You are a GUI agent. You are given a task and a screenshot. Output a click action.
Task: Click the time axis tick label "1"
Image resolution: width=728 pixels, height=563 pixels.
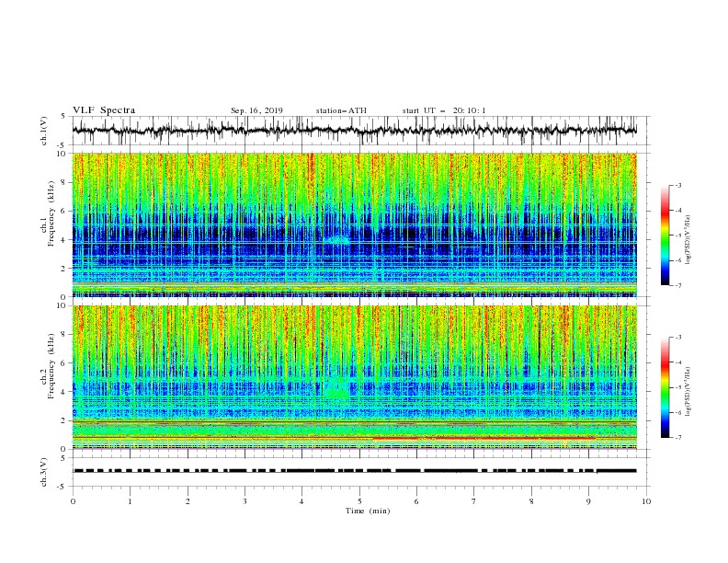click(130, 501)
